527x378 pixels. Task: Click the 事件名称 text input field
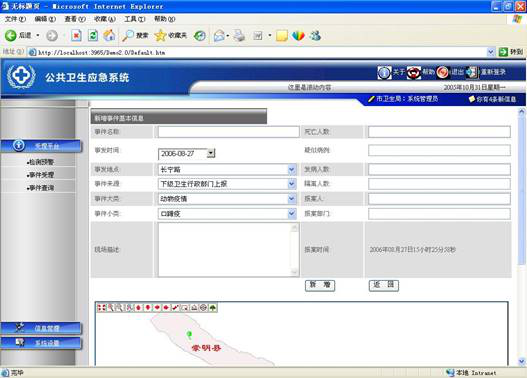(x=228, y=132)
